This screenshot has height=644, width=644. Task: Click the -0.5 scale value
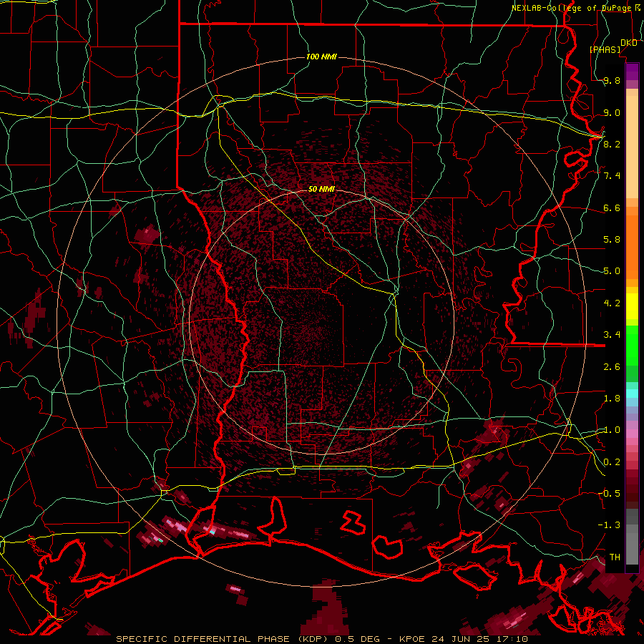click(609, 493)
